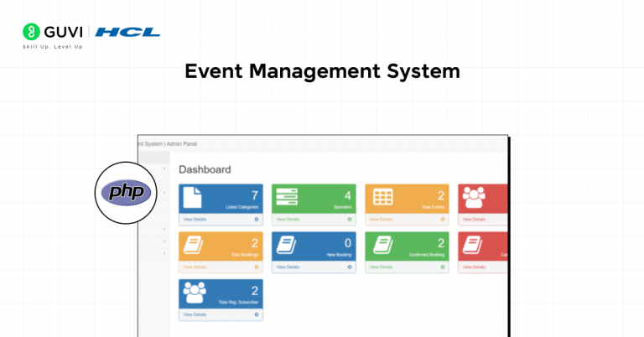Click the New Booking book icon
The image size is (644, 337).
tap(286, 245)
